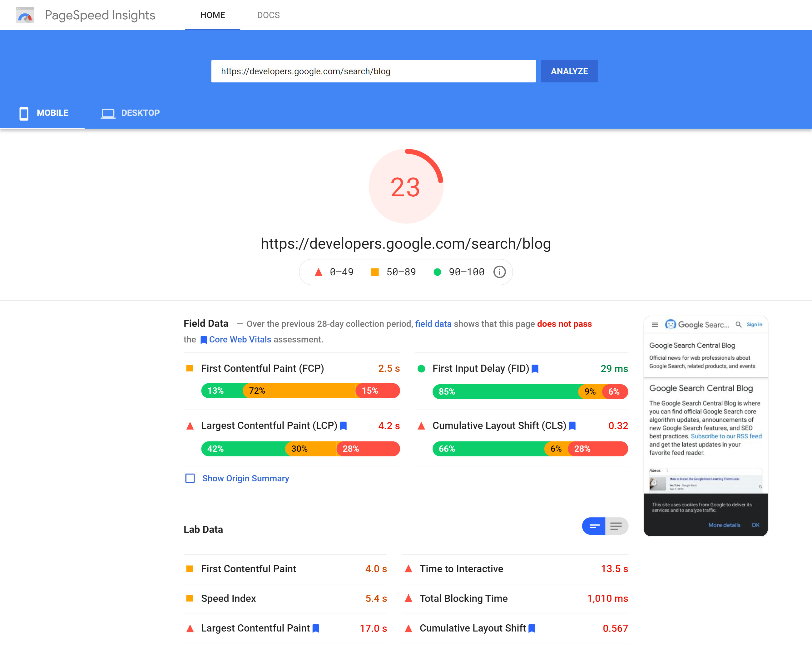Screen dimensions: 812x649
Task: Click the Show Origin Summary label
Action: tap(245, 479)
